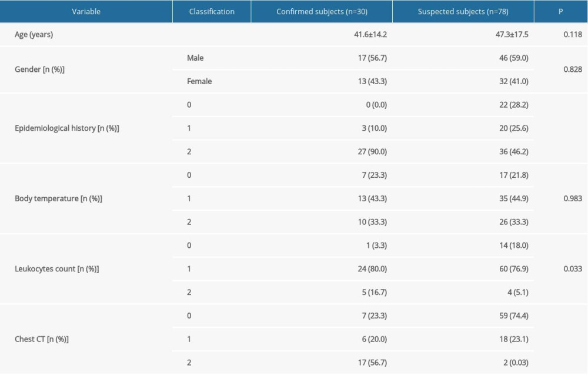Click the 47.3±17.5 age value

point(512,34)
